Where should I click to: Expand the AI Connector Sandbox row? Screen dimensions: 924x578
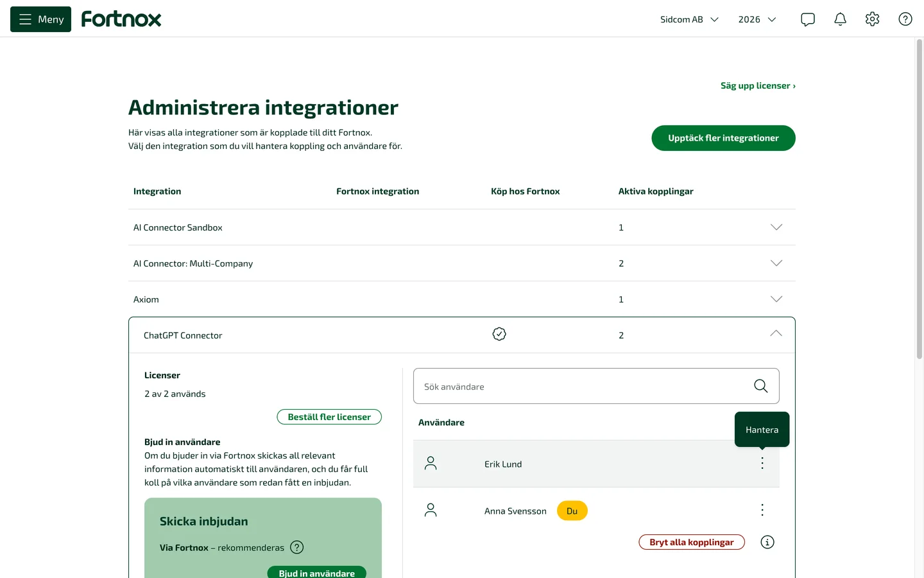click(776, 227)
